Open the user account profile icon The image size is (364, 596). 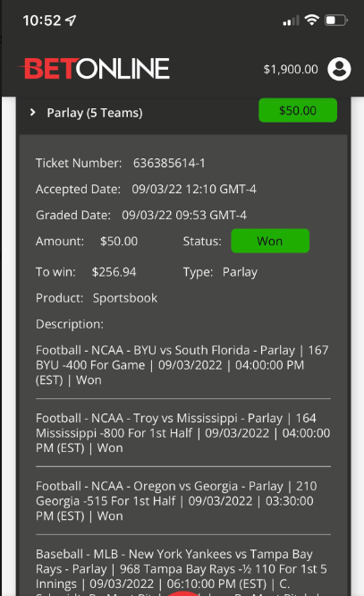(x=339, y=69)
